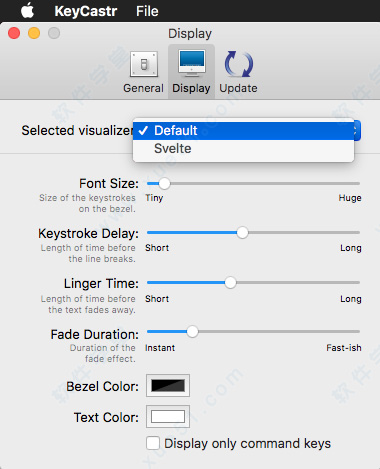Open the KeyCastr application menu

click(x=86, y=11)
